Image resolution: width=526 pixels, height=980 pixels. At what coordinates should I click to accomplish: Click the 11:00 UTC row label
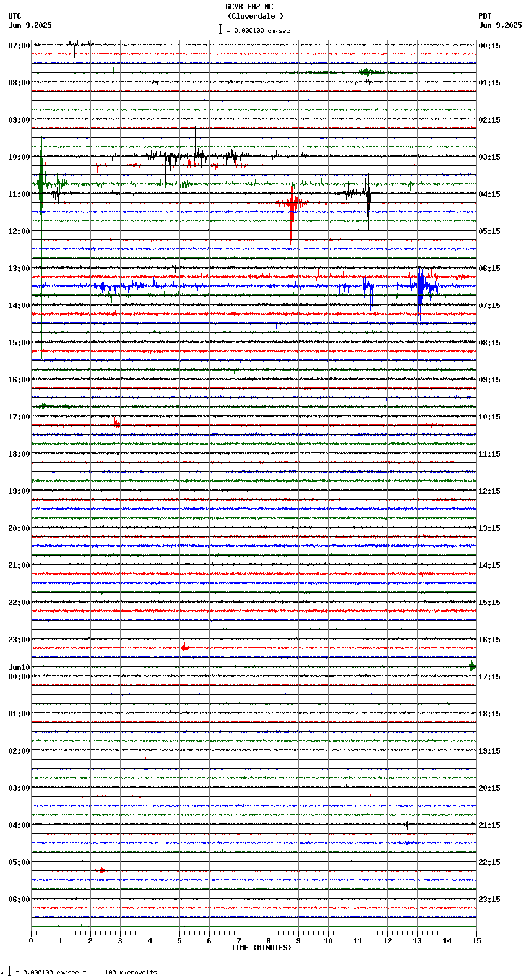click(19, 194)
